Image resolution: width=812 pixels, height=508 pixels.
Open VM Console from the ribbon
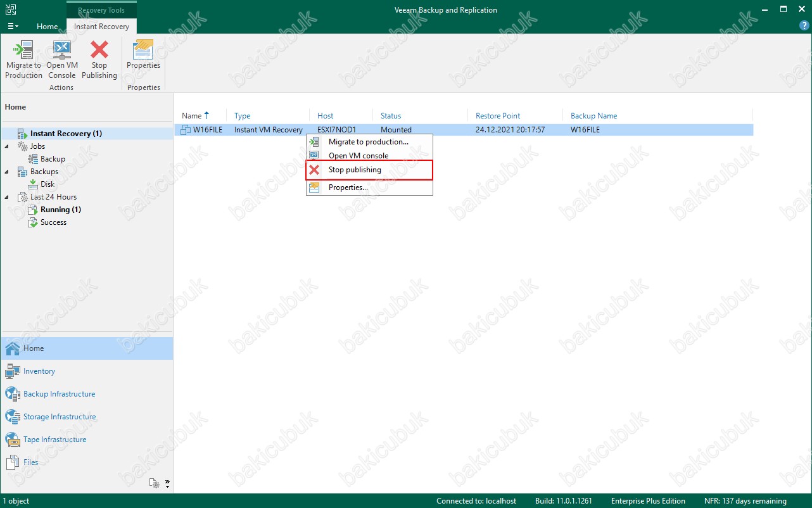click(x=61, y=60)
